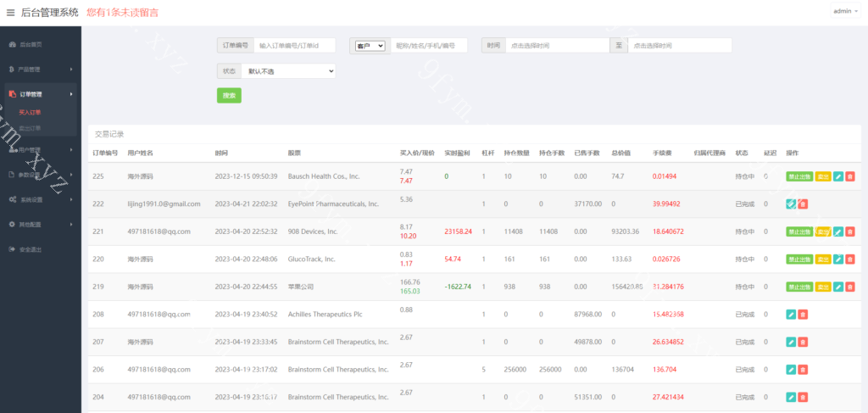Edit order 219 with pencil icon
This screenshot has width=868, height=413.
[x=838, y=287]
